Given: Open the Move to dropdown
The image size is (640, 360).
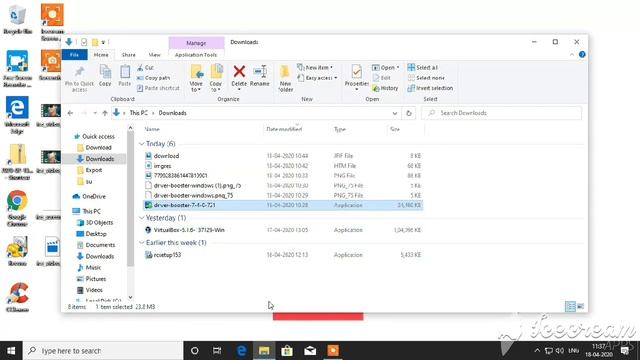Looking at the screenshot, I should pos(196,78).
